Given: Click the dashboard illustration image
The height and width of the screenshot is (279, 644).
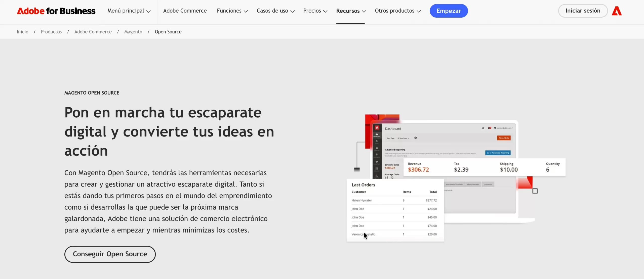Looking at the screenshot, I should click(x=456, y=178).
